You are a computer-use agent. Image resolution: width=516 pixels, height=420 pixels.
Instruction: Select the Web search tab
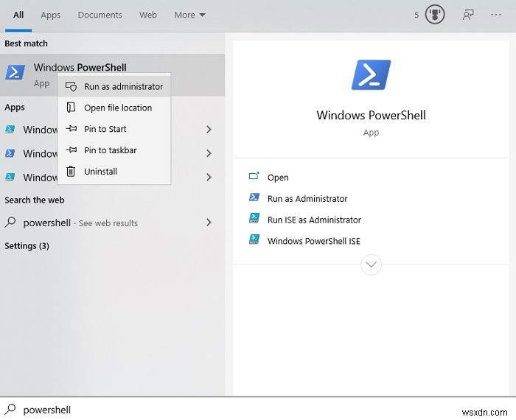(x=147, y=15)
